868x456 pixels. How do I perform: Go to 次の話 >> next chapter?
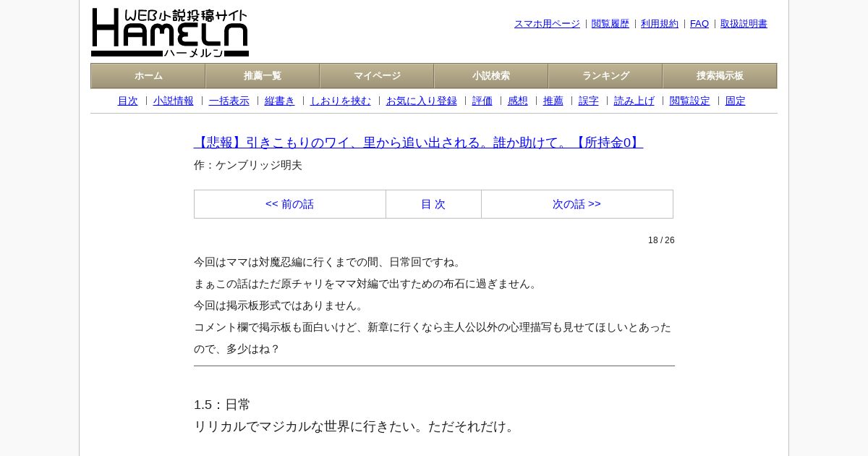(x=576, y=204)
